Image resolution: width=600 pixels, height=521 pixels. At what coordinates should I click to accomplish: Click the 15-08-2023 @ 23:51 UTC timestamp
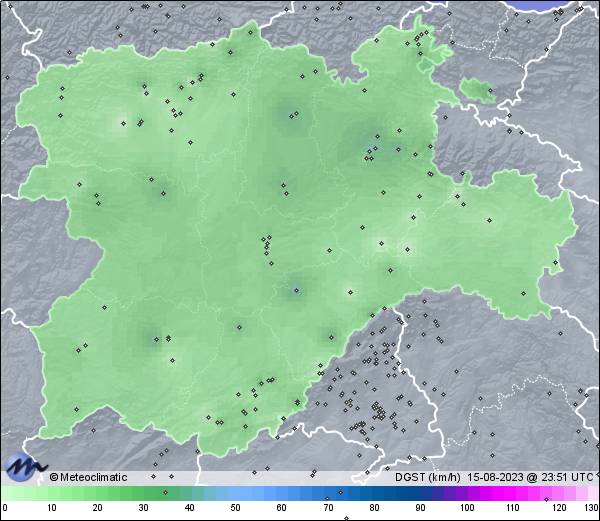click(530, 477)
